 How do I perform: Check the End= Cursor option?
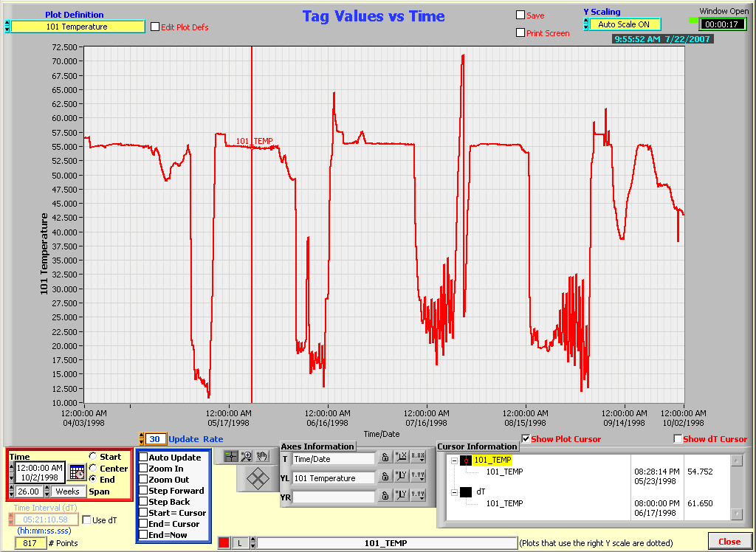[x=143, y=523]
